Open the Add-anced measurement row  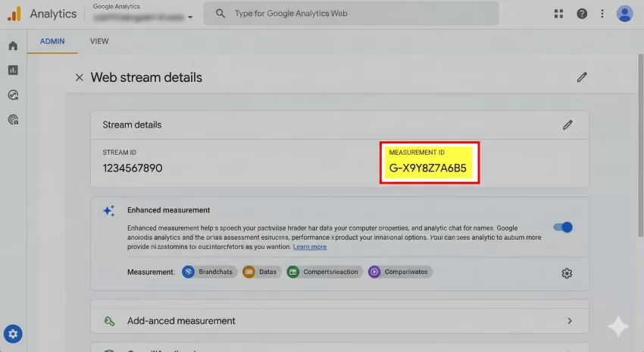339,321
